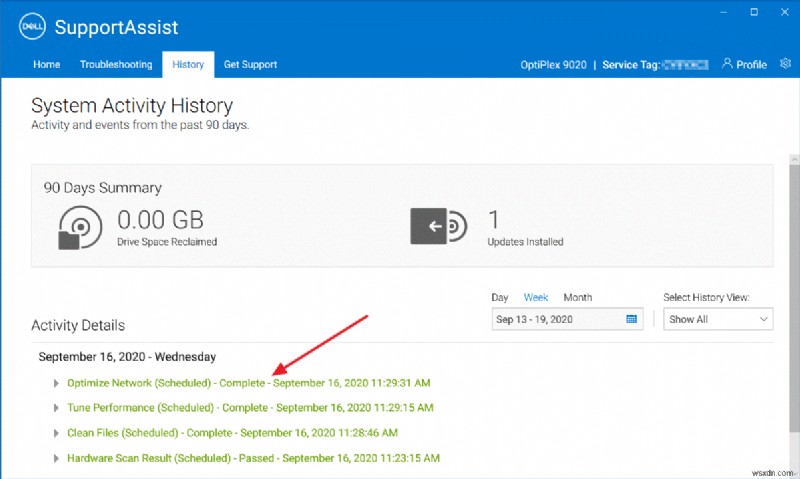
Task: Open the Profile menu
Action: 744,64
